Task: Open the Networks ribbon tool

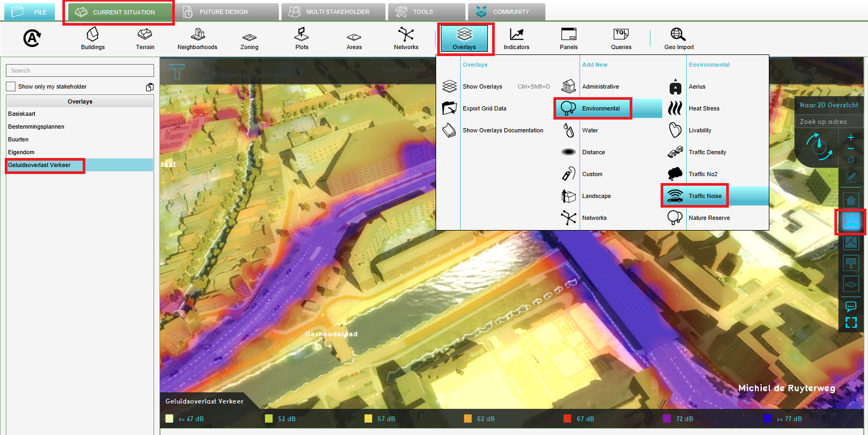Action: pyautogui.click(x=406, y=38)
